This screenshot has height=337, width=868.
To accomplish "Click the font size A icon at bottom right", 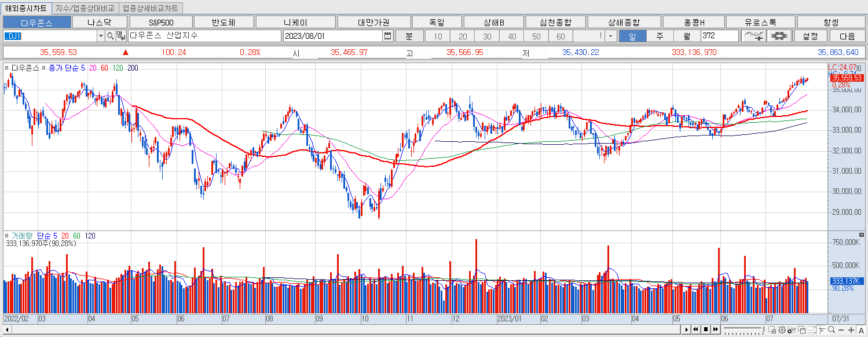I will coord(862,330).
